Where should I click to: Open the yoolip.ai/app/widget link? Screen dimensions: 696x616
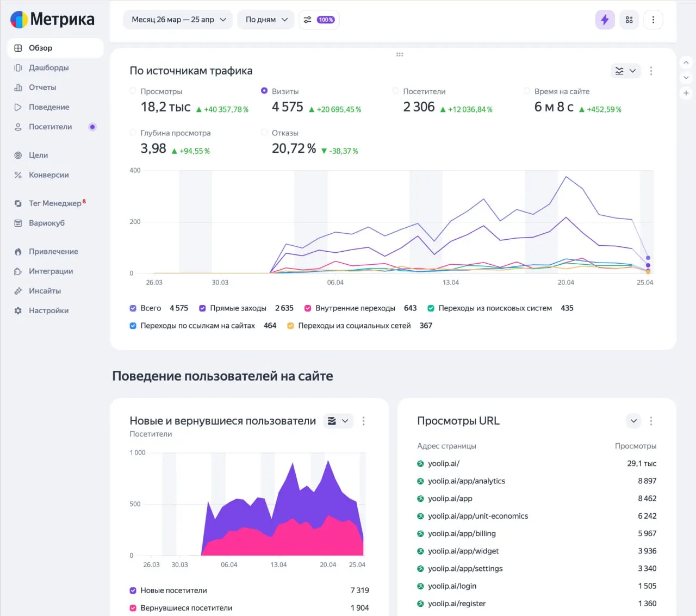463,551
